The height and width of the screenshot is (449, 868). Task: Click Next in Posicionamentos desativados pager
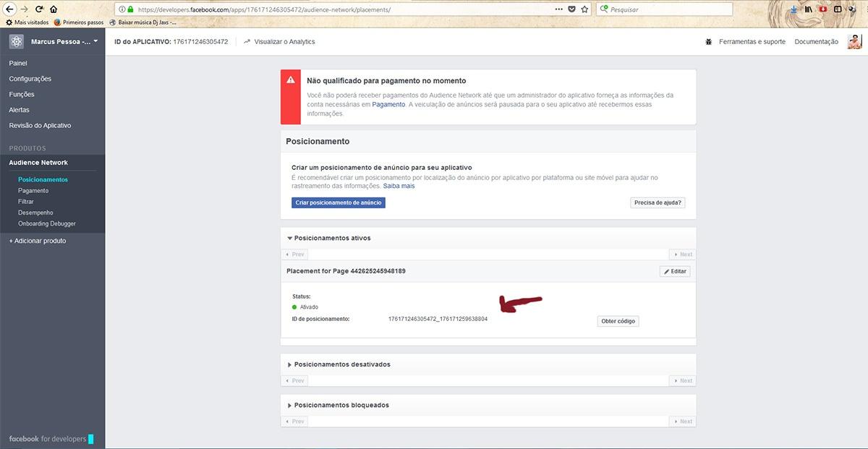pyautogui.click(x=683, y=380)
